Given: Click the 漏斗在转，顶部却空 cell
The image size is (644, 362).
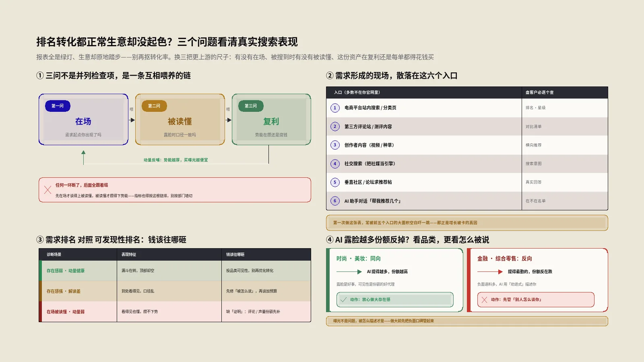Looking at the screenshot, I should (x=138, y=271).
